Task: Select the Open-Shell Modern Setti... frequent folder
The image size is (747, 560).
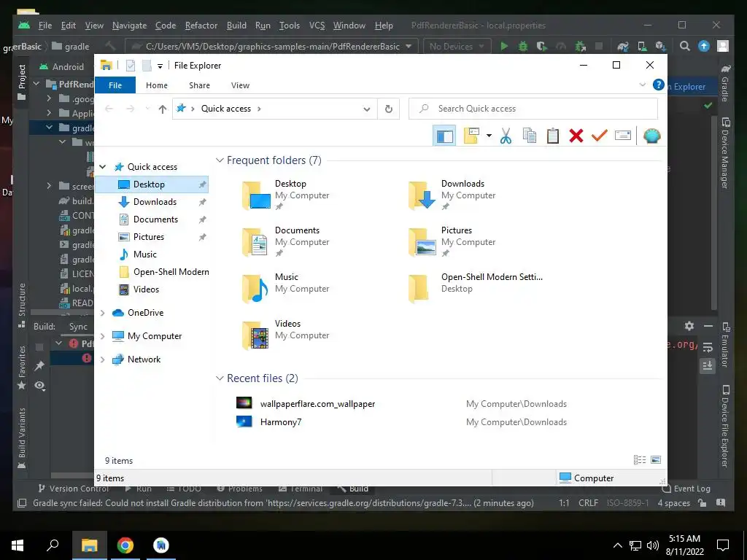Action: click(x=476, y=288)
